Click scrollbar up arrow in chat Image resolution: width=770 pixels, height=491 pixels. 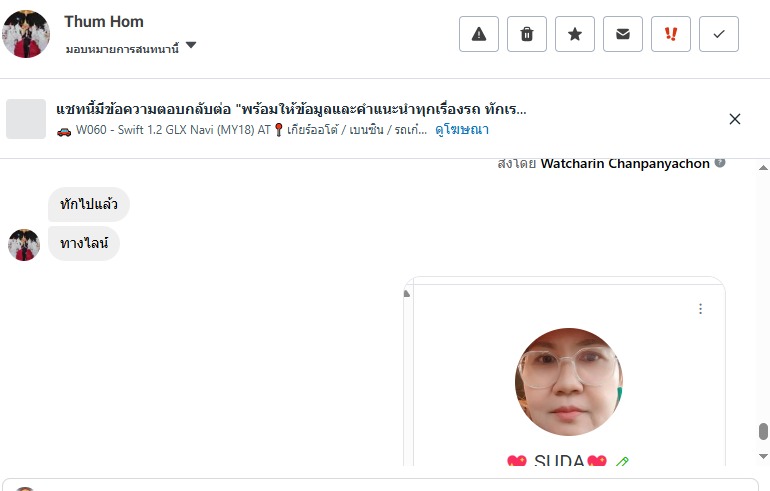coord(763,168)
